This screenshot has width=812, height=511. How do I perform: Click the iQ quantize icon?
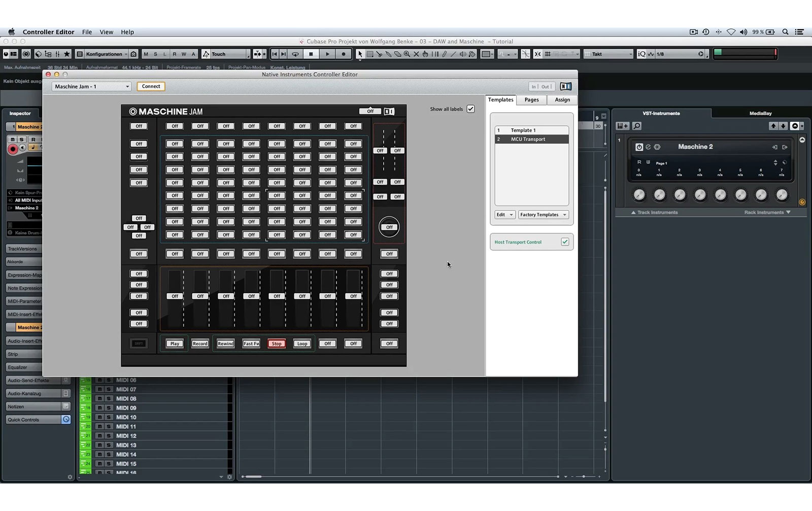[x=641, y=54]
